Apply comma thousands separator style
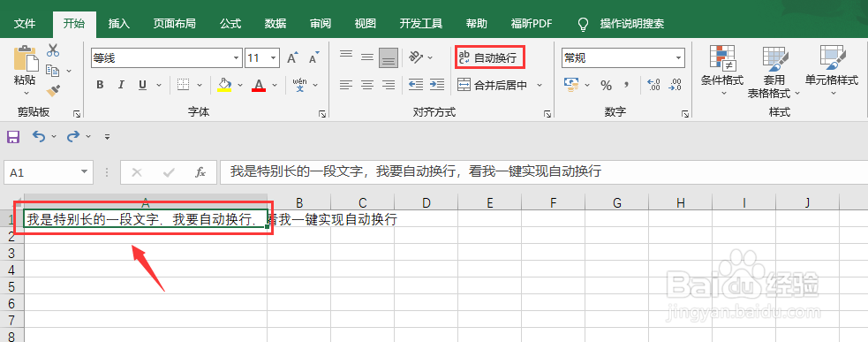Screen dimensions: 868x342 coord(627,85)
